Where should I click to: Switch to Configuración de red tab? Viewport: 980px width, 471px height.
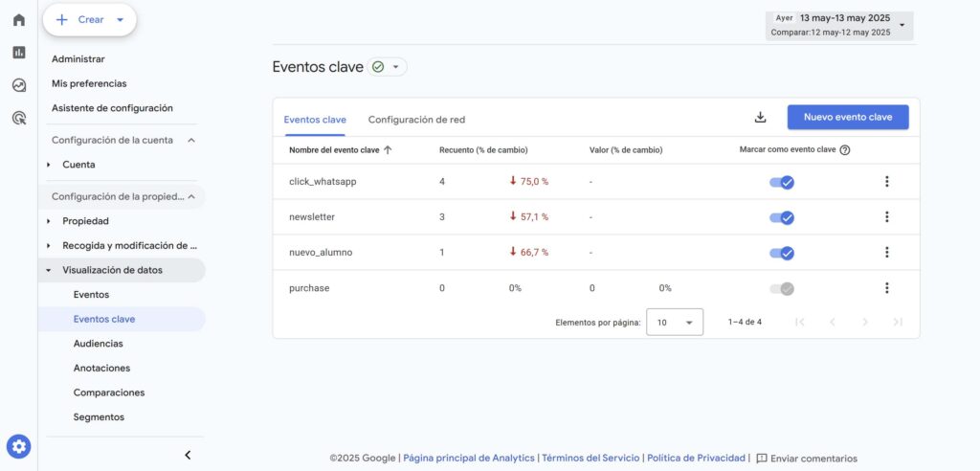coord(416,120)
